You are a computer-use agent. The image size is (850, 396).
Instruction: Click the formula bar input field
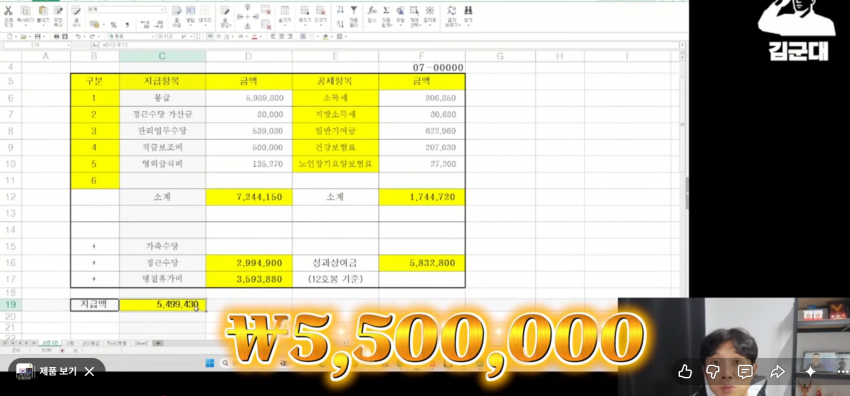388,45
